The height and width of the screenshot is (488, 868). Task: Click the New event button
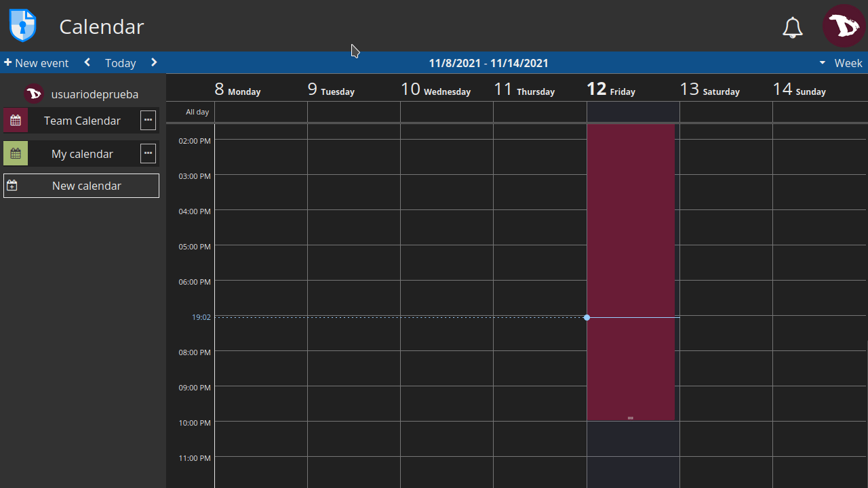point(37,63)
